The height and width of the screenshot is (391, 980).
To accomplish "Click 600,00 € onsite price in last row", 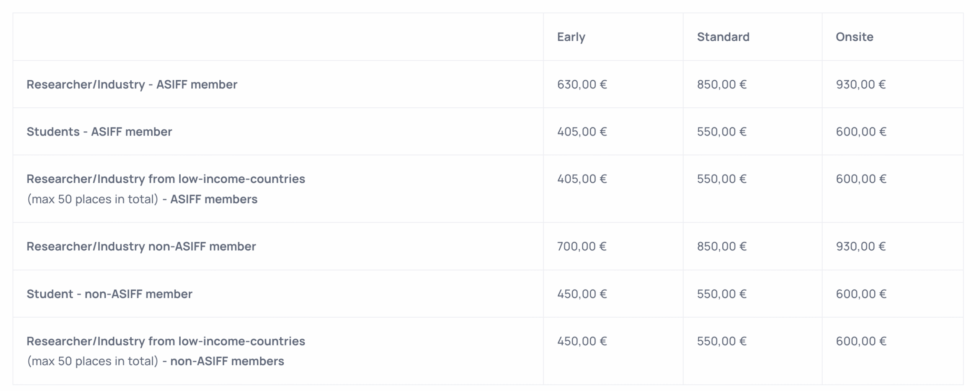I will [x=861, y=341].
